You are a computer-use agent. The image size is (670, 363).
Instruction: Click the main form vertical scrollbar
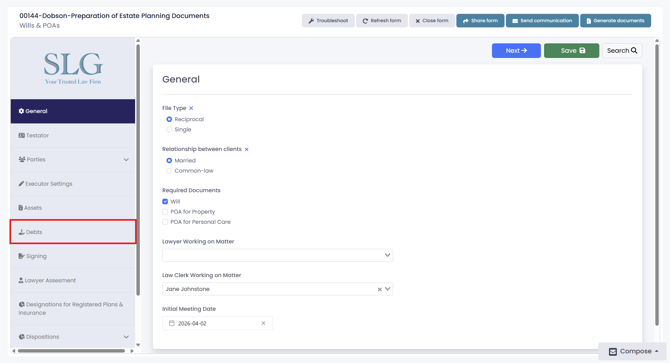(657, 185)
